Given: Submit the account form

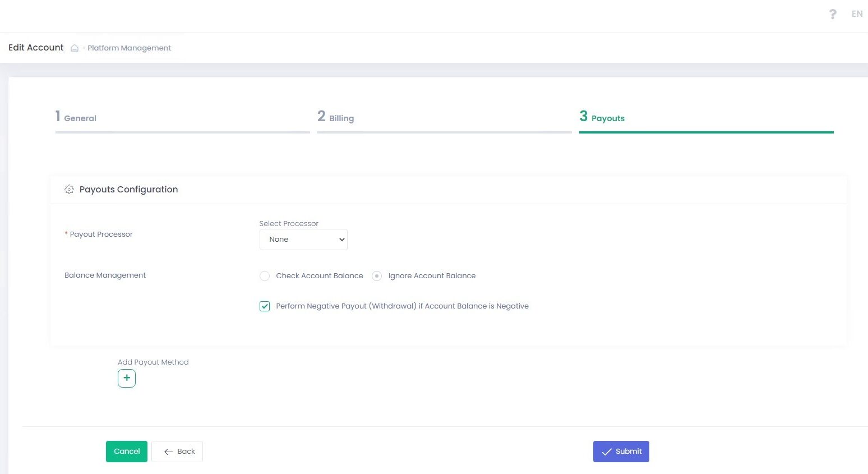Looking at the screenshot, I should click(x=621, y=452).
